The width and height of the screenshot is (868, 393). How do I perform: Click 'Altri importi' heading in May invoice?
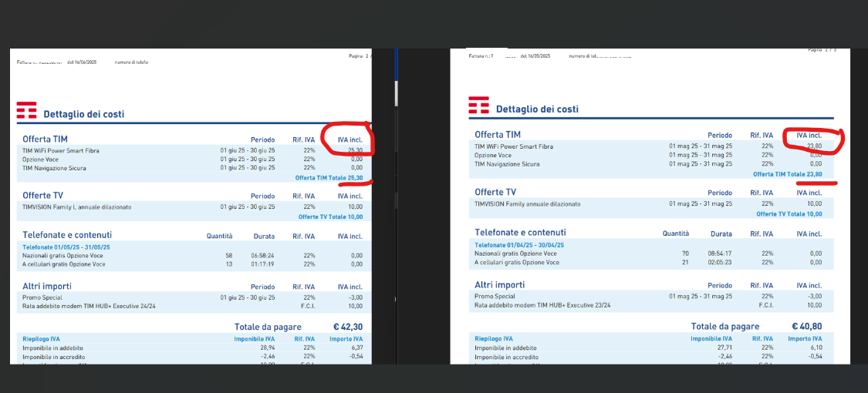point(500,284)
